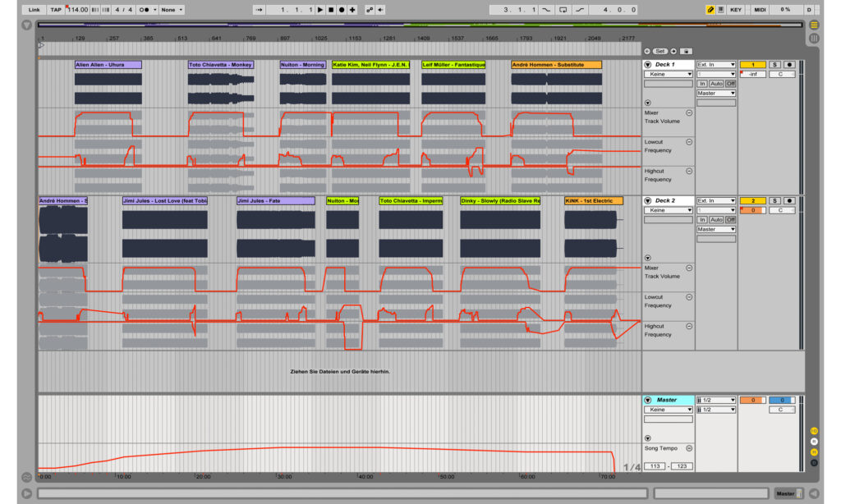Click previous locator arrow button

(x=647, y=51)
